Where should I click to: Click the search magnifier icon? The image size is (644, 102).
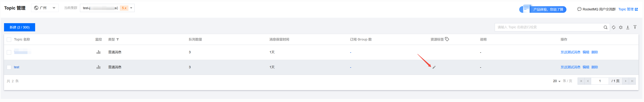[605, 27]
